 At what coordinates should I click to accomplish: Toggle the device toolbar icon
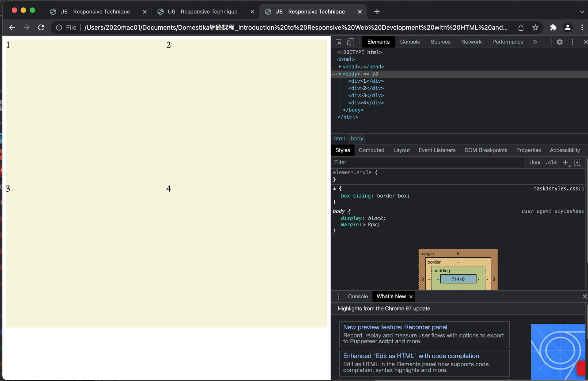(x=350, y=42)
